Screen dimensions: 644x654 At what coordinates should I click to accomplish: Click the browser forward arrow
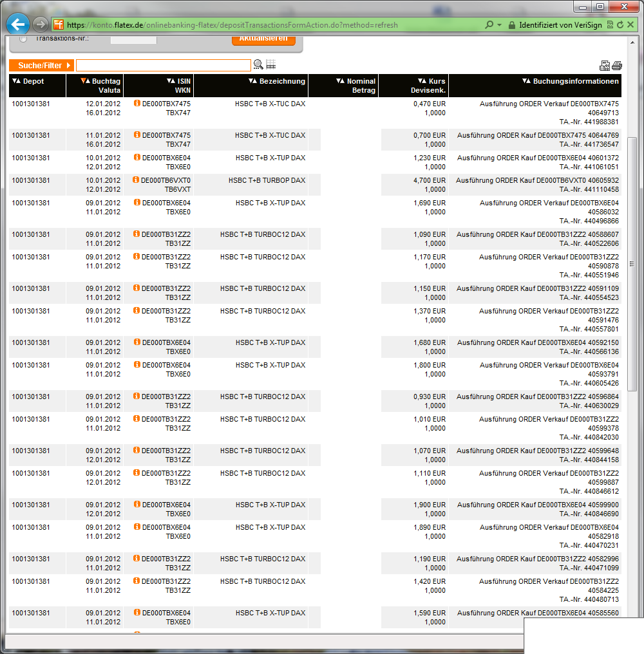[41, 24]
